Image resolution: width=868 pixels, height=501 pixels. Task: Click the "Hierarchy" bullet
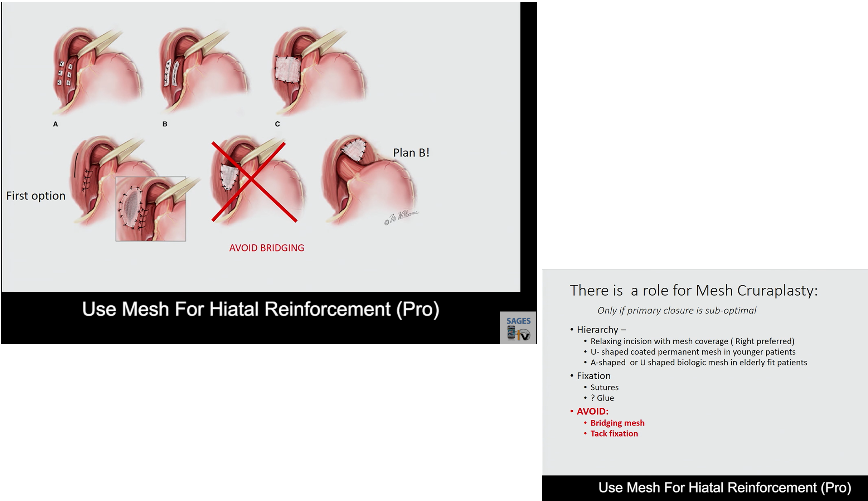tap(601, 330)
